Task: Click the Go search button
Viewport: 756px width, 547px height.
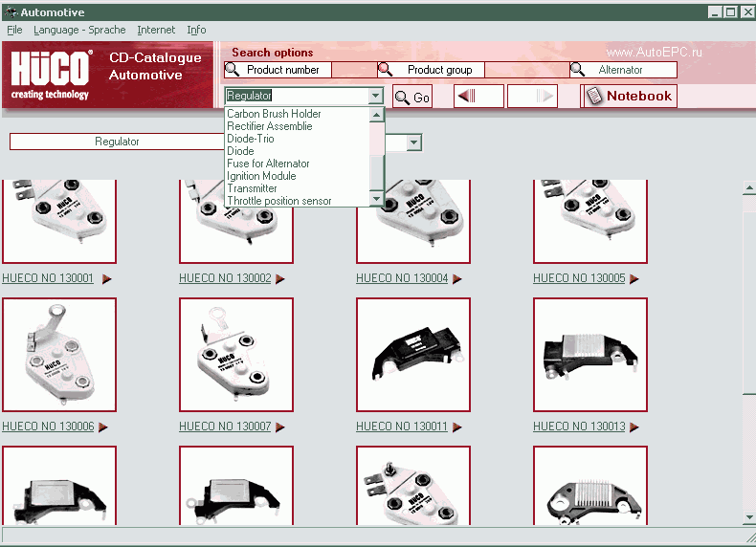Action: point(412,97)
